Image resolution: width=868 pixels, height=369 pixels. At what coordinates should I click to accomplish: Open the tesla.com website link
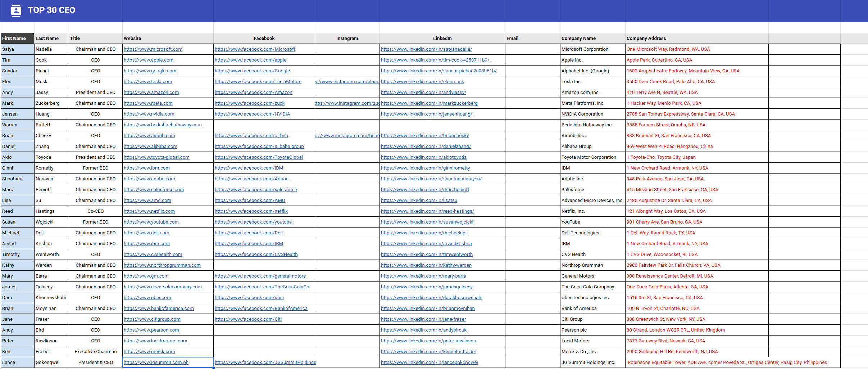148,82
